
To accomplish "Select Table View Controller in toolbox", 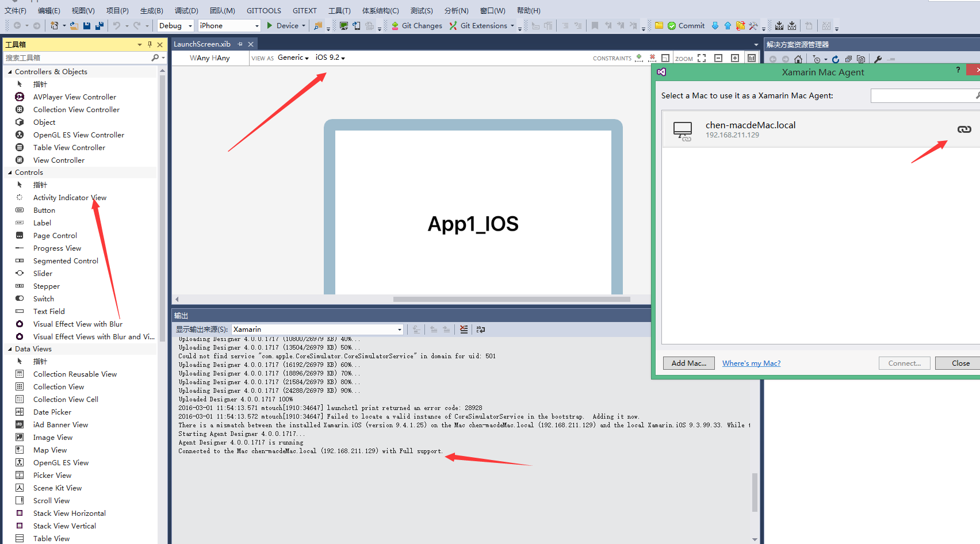I will click(69, 148).
